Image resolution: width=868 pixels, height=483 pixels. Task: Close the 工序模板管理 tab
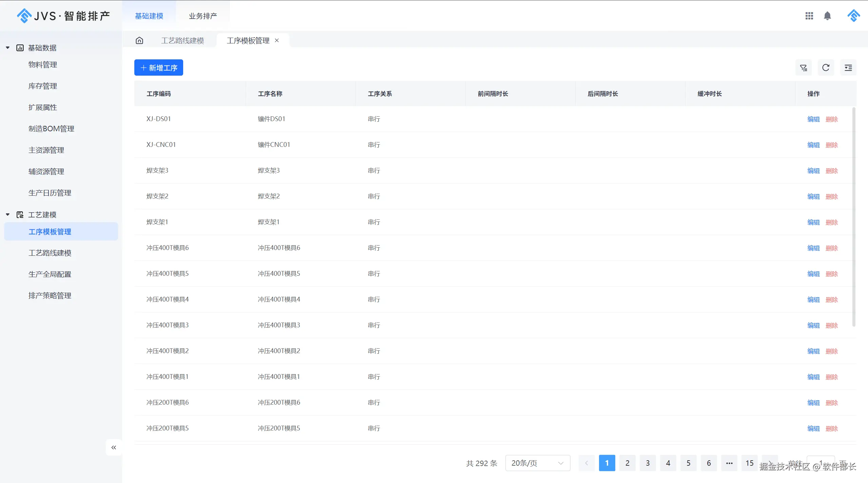[x=277, y=40]
